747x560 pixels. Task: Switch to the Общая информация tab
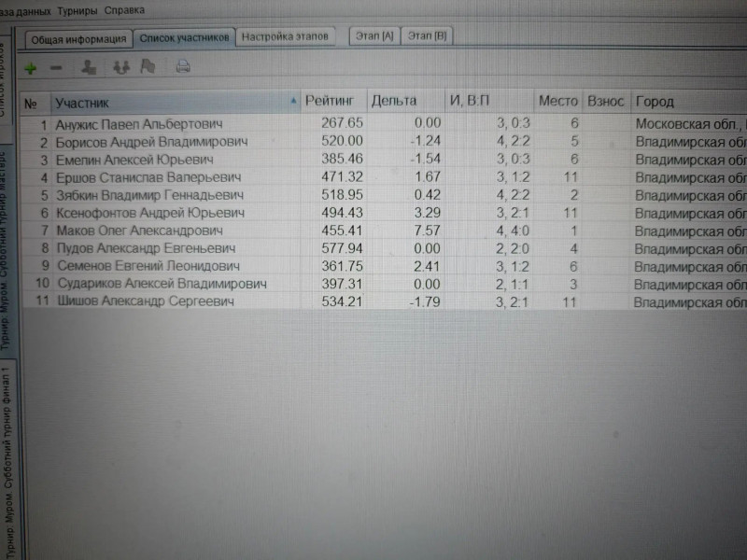(78, 39)
